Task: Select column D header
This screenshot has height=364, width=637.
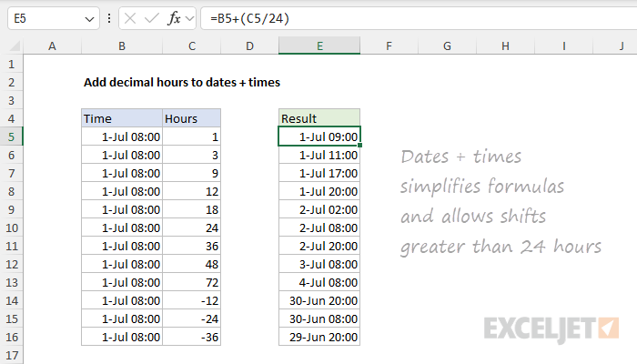Action: [x=250, y=45]
